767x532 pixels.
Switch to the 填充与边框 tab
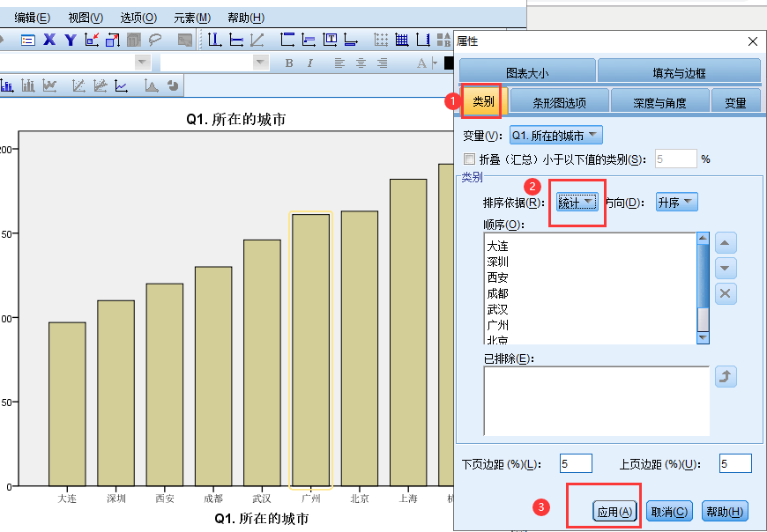(680, 71)
